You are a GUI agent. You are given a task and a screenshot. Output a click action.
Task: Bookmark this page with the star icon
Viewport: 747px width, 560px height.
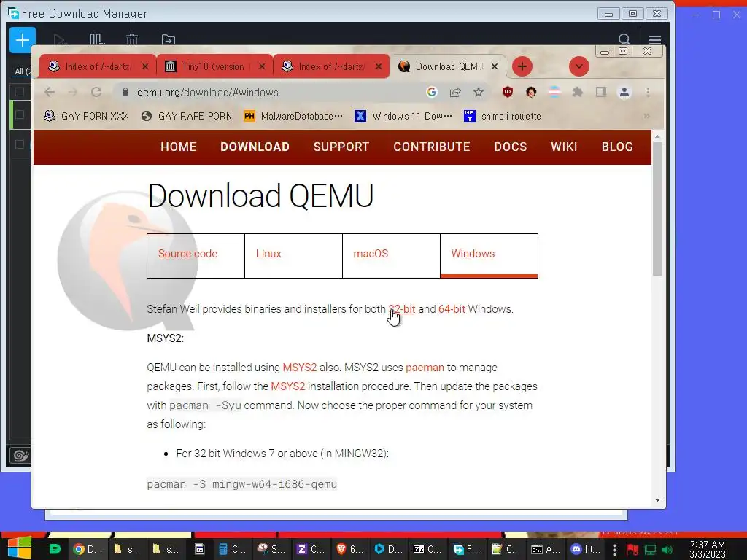pos(479,92)
